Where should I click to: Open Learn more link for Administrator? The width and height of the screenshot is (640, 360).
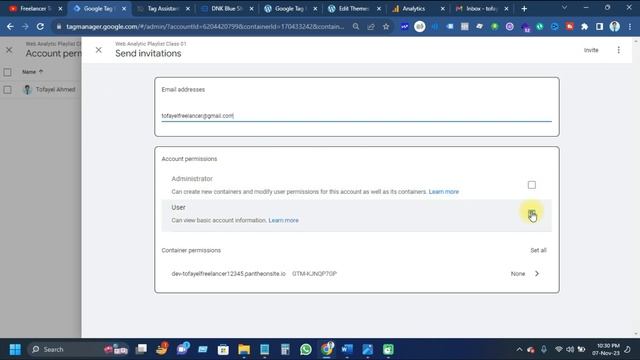pyautogui.click(x=443, y=191)
